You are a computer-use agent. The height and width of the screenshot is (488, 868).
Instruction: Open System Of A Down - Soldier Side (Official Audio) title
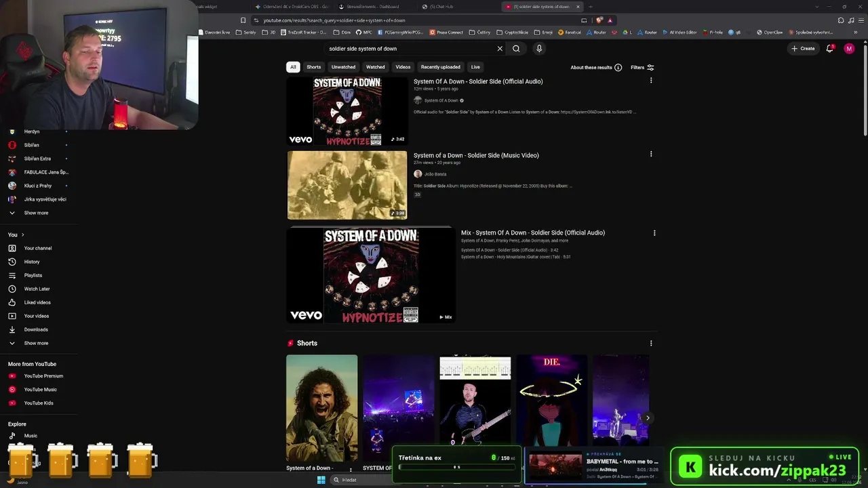(x=478, y=81)
